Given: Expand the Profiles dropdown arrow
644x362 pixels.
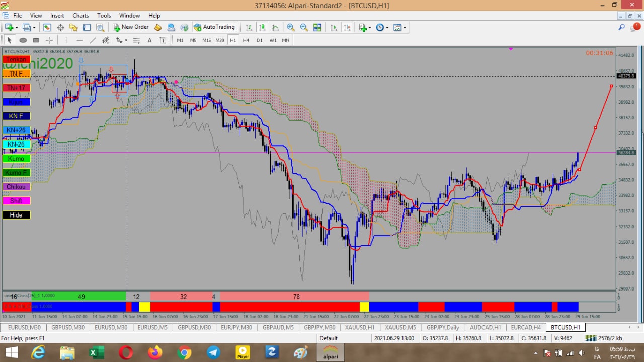Looking at the screenshot, I should [x=34, y=28].
